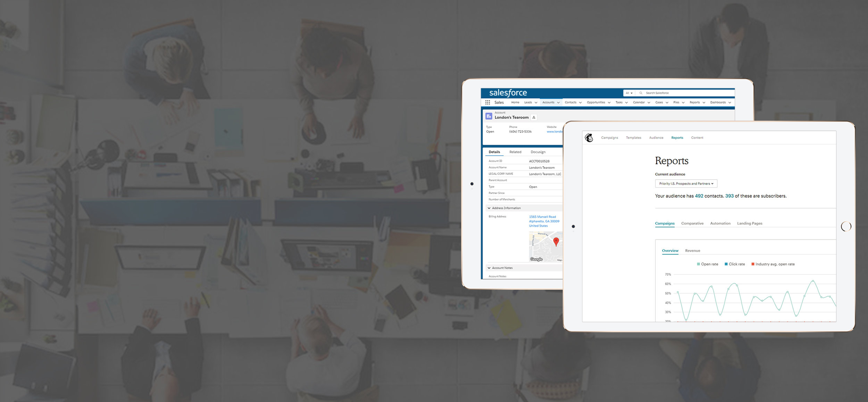The image size is (868, 402).
Task: Select the Campaigns report tab
Action: (x=665, y=223)
